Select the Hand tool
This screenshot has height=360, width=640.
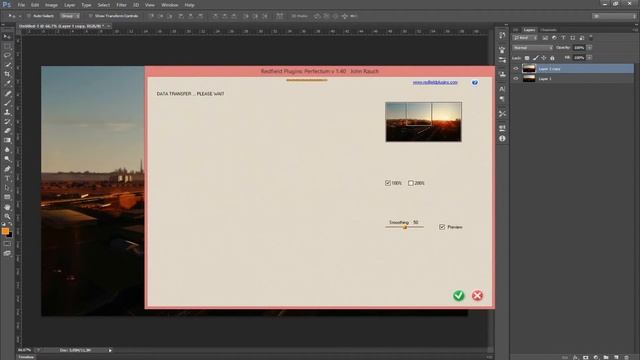(7, 207)
